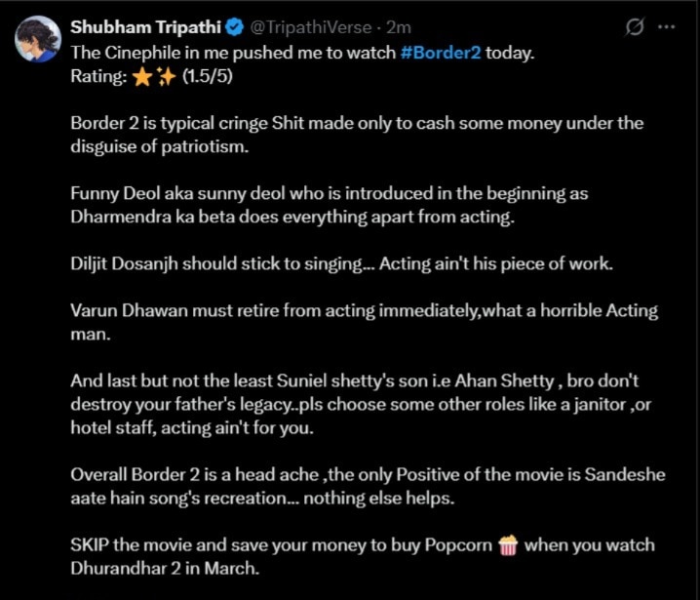
Task: Open the three-dot More options menu
Action: click(x=668, y=28)
